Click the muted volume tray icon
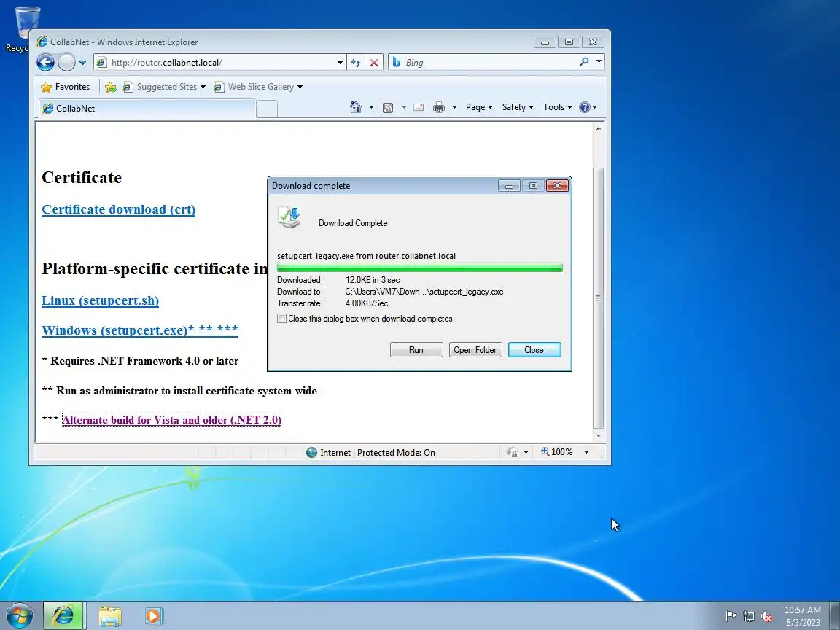Image resolution: width=840 pixels, height=630 pixels. [766, 617]
